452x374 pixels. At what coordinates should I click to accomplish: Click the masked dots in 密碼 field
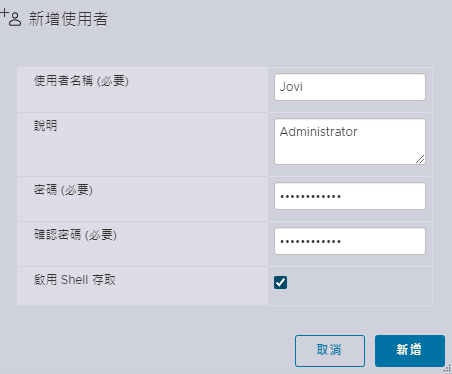tap(310, 196)
